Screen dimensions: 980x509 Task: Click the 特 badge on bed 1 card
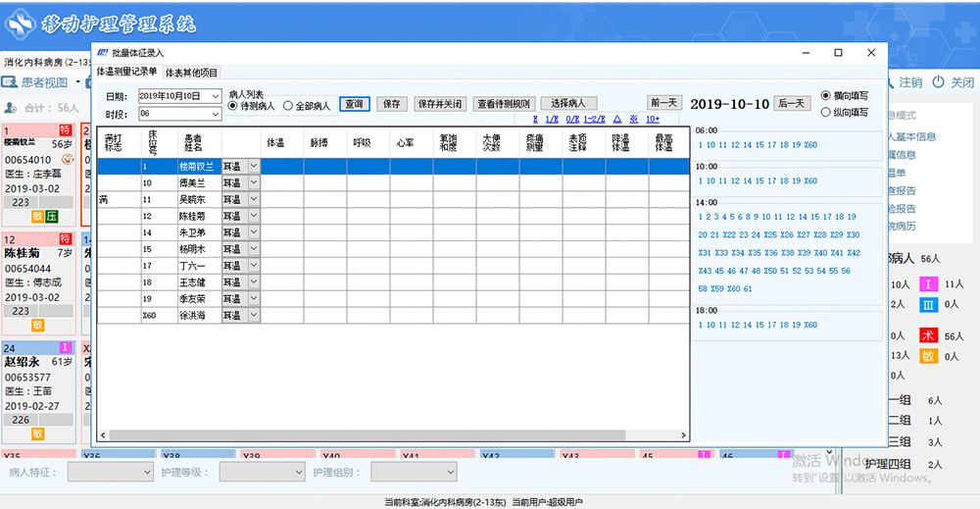coord(66,130)
